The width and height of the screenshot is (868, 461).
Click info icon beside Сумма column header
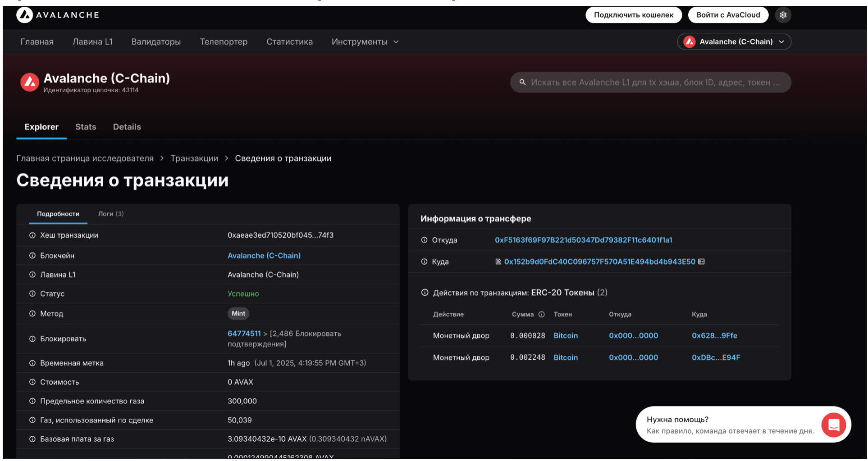[x=541, y=314]
